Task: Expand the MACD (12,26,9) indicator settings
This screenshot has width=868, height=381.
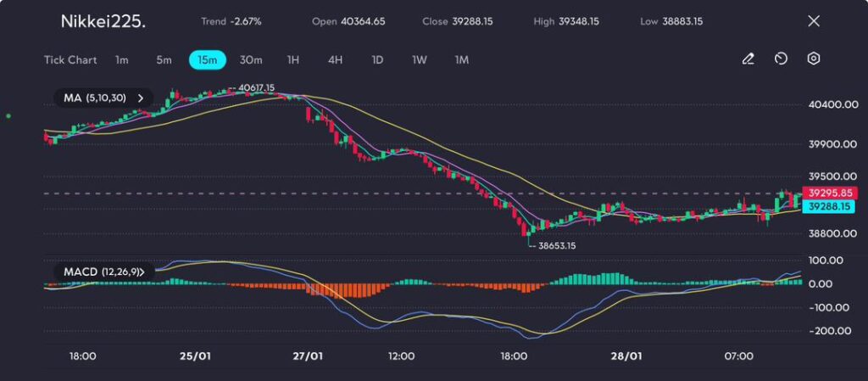Action: click(103, 272)
